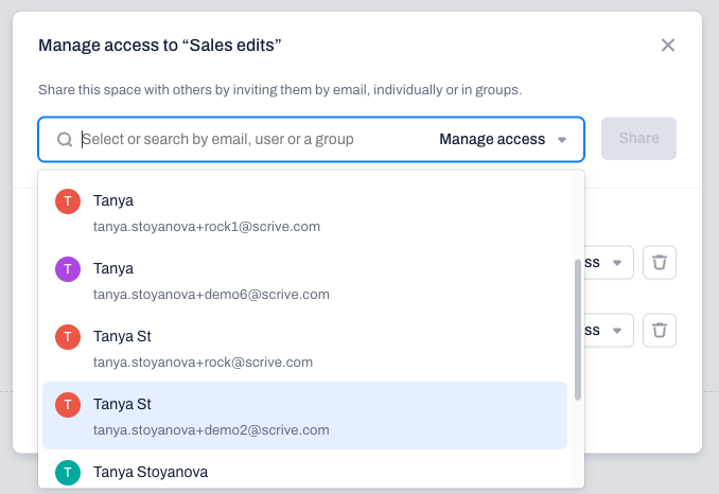This screenshot has height=494, width=719.
Task: Delete second member with lower trash icon
Action: coord(659,330)
